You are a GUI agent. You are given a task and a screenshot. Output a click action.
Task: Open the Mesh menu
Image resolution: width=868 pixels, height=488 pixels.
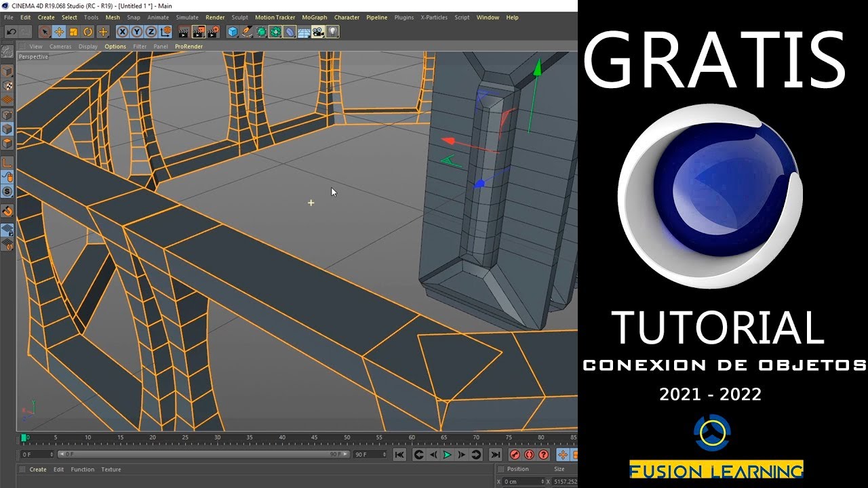point(113,18)
